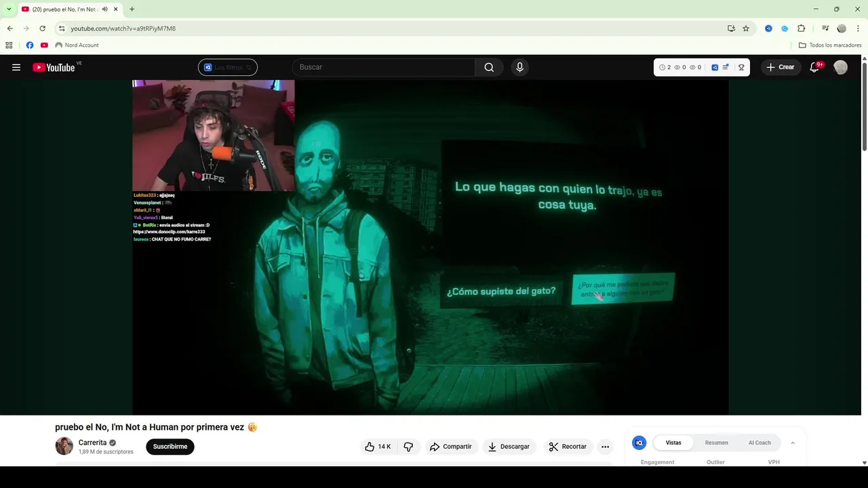Open the YouTube guide hamburger menu
The image size is (868, 488).
16,67
